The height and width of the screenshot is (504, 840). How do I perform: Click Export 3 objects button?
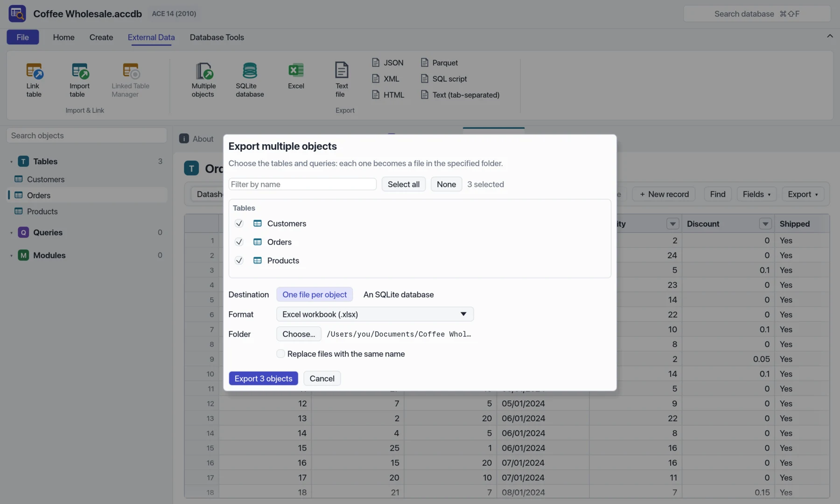tap(263, 378)
